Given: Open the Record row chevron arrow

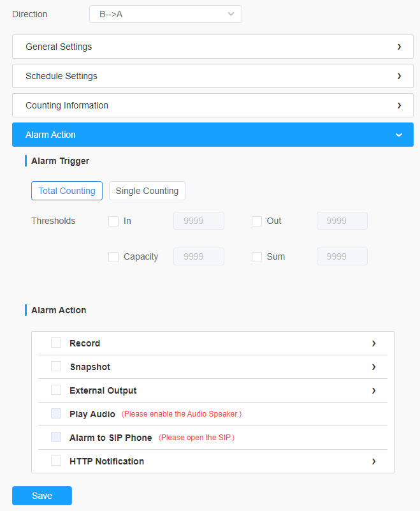Looking at the screenshot, I should pyautogui.click(x=373, y=343).
